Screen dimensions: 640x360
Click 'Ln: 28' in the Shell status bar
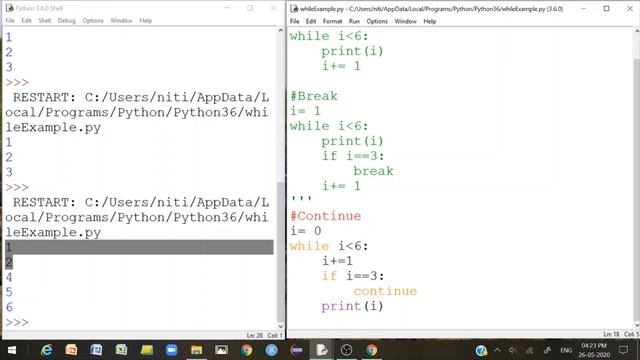254,335
